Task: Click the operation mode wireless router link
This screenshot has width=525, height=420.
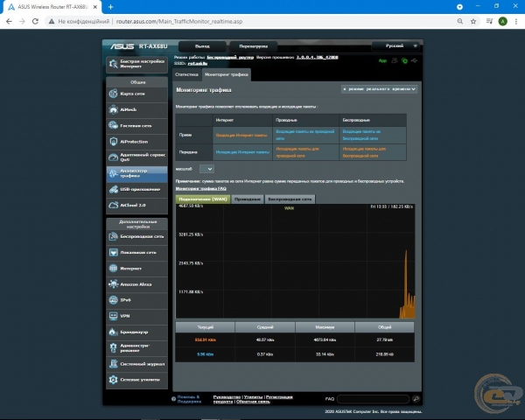Action: [x=230, y=57]
